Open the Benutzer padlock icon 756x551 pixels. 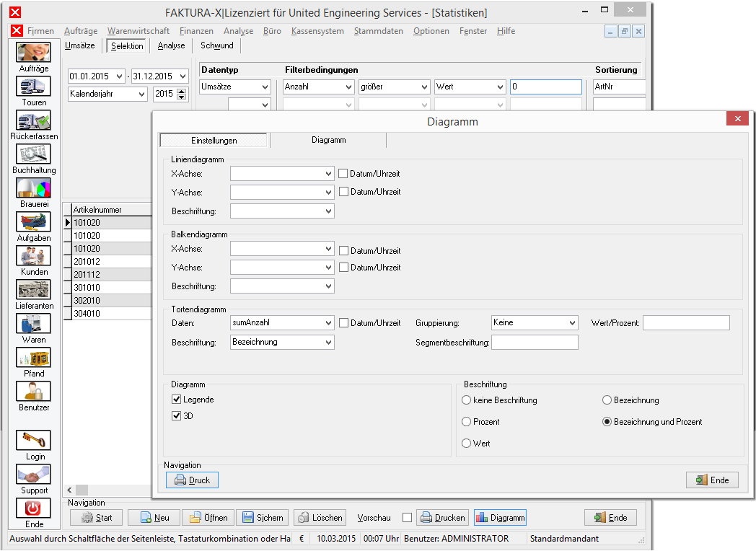pyautogui.click(x=33, y=391)
